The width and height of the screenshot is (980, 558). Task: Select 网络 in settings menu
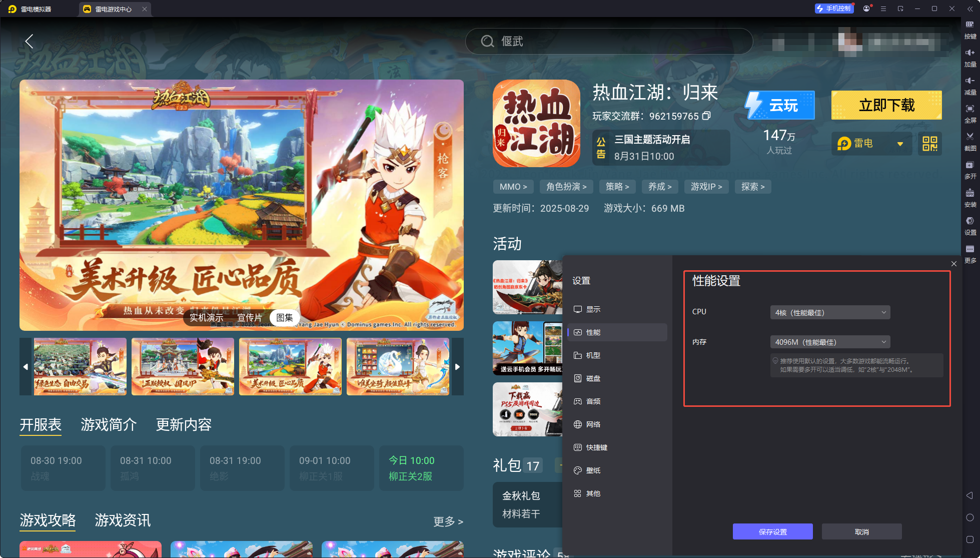coord(617,424)
